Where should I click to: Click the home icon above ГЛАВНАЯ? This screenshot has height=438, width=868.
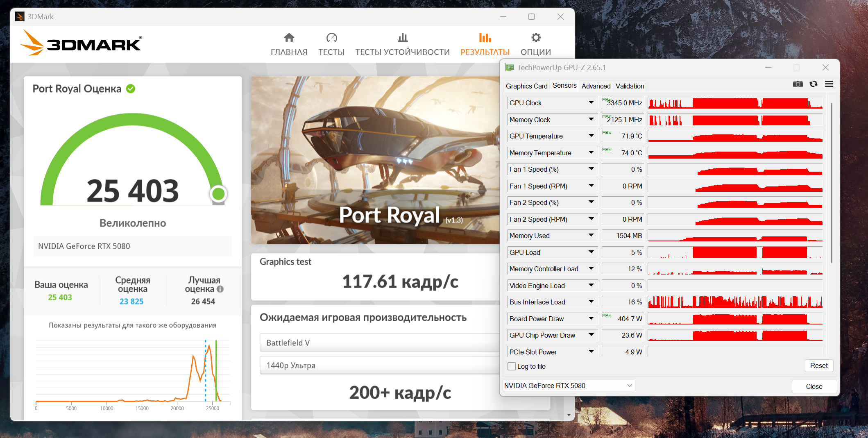click(289, 38)
